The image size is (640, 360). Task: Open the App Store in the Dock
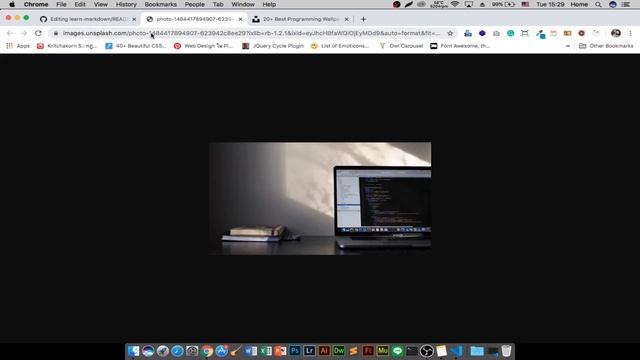tap(221, 351)
